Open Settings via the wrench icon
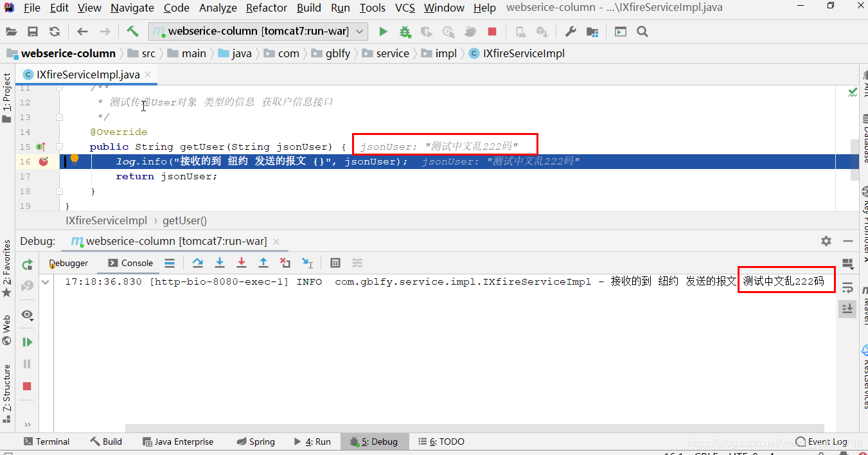This screenshot has height=455, width=868. (x=571, y=31)
